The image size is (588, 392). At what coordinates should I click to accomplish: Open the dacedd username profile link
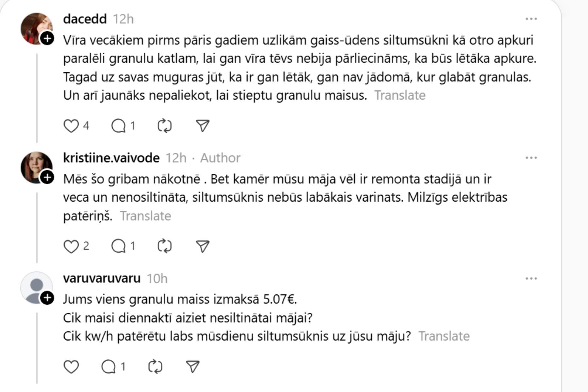[85, 19]
